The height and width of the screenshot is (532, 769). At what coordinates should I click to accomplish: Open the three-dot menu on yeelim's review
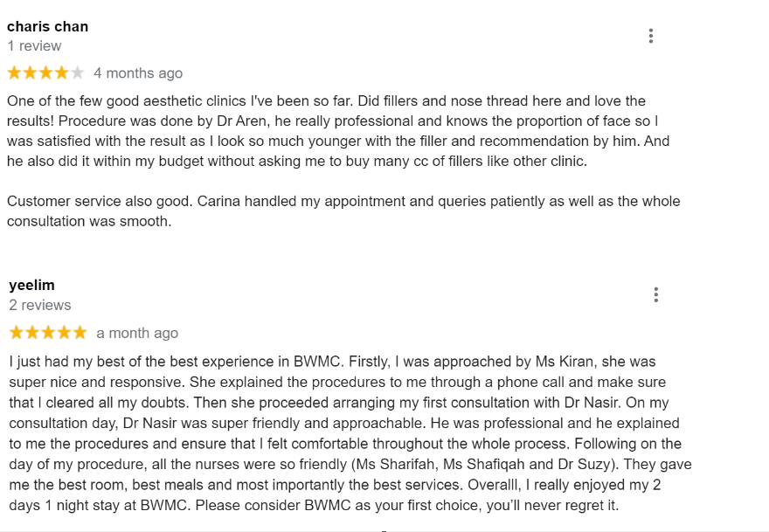tap(655, 294)
